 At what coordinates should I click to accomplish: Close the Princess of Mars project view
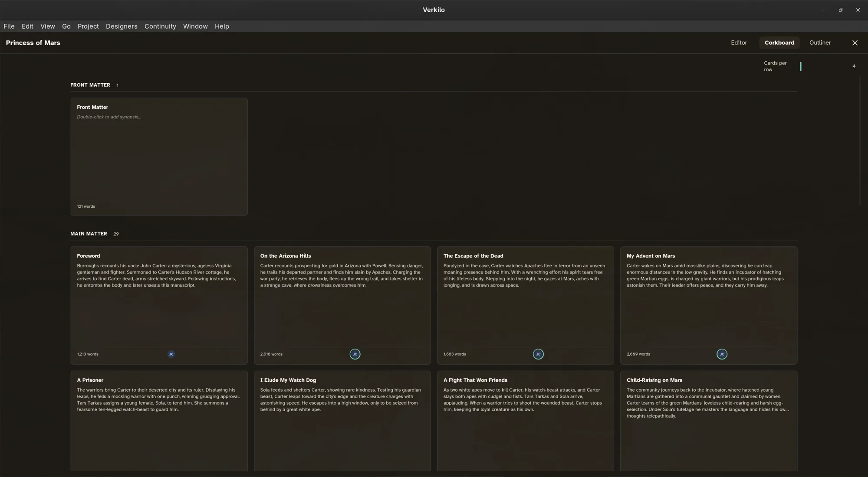pos(855,42)
